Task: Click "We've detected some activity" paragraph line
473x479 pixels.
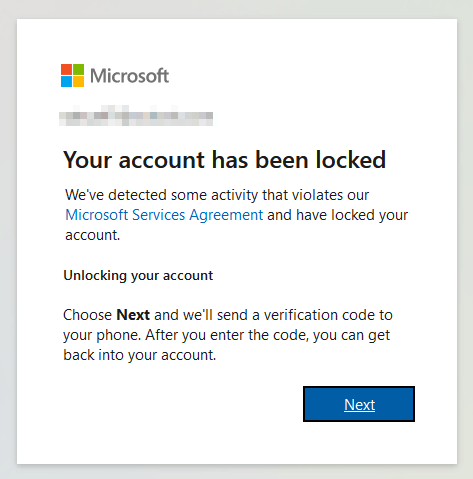Action: point(217,195)
